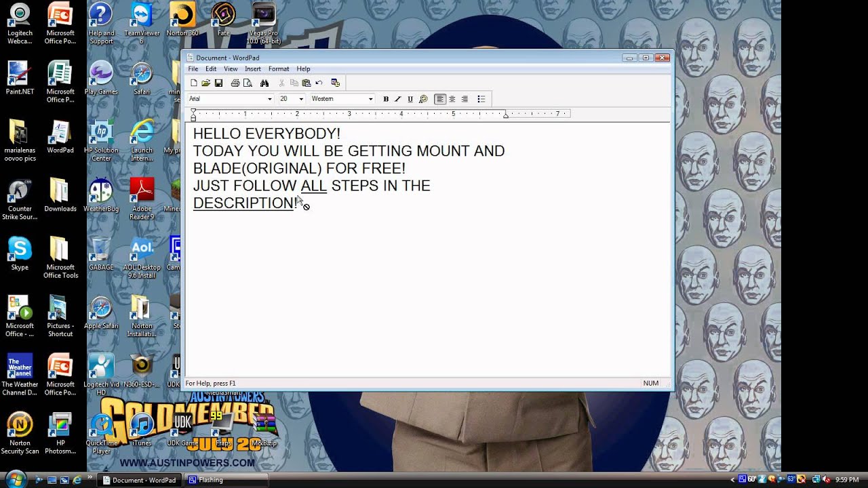Viewport: 868px width, 488px height.
Task: Select the HP Solution Center icon
Action: [x=101, y=141]
